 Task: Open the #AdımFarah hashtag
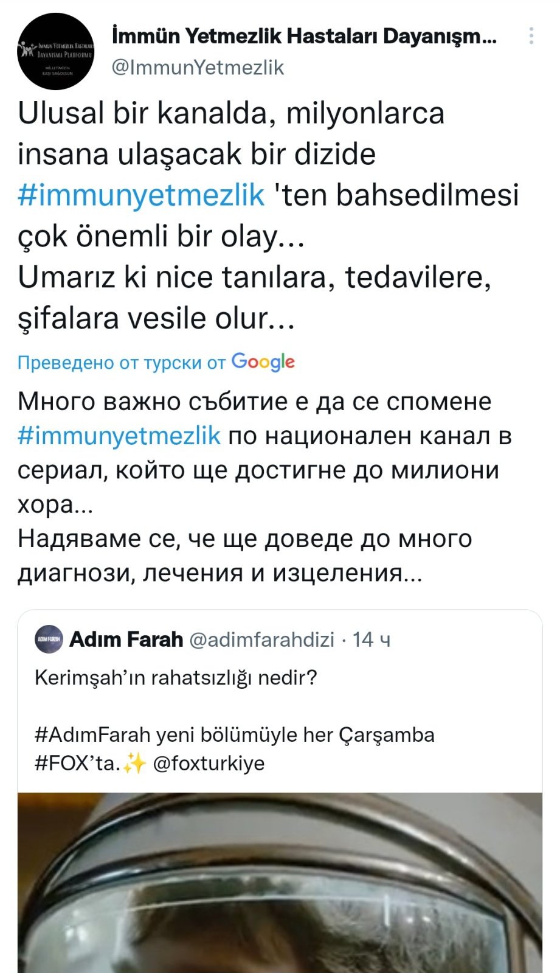click(92, 734)
